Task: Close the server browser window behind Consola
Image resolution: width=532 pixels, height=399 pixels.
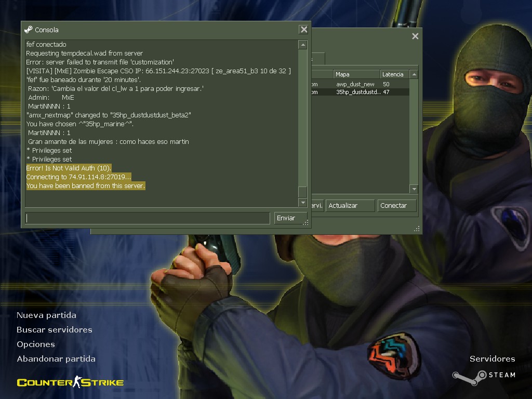Action: [x=415, y=36]
